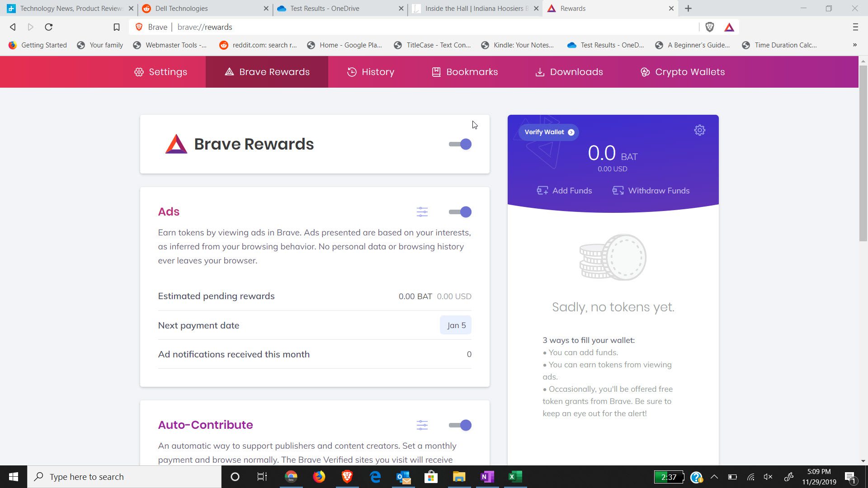Reload the current page
The width and height of the screenshot is (868, 488).
click(49, 27)
